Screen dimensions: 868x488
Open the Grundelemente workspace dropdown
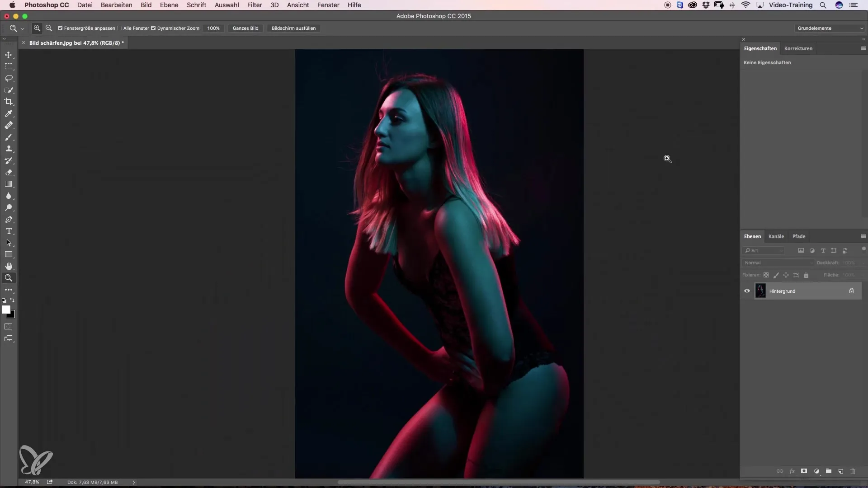coord(830,28)
